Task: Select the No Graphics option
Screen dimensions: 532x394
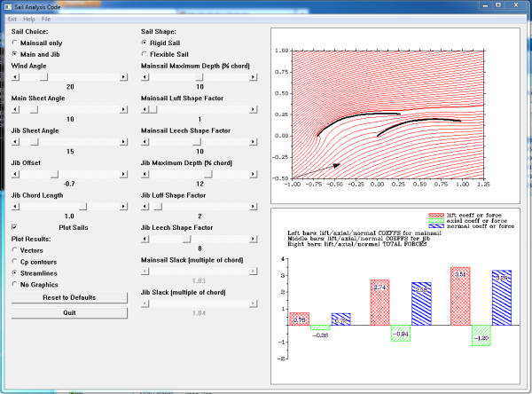Action: (15, 285)
